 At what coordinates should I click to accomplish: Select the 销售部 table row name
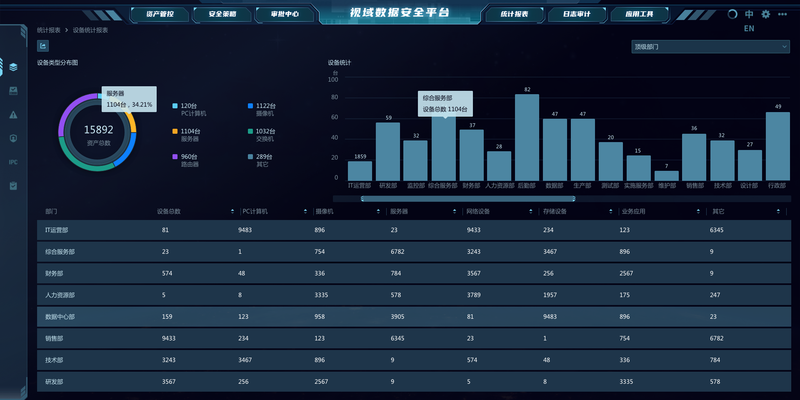54,338
